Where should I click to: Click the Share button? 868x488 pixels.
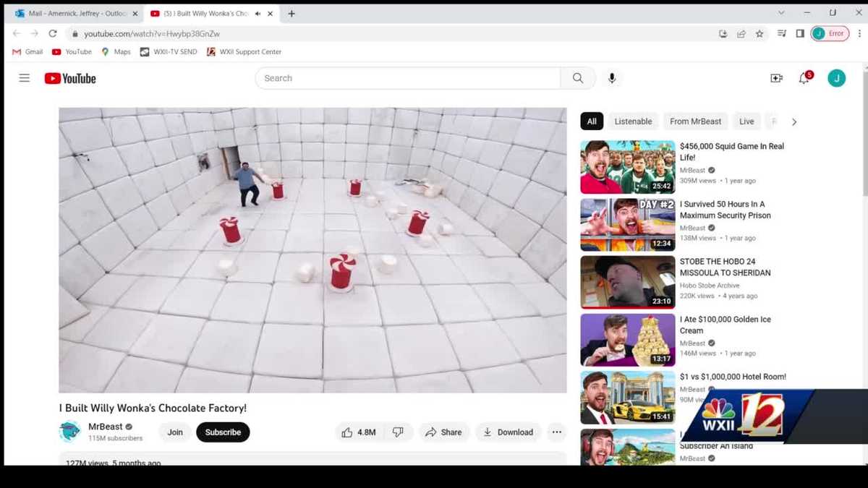tap(444, 432)
